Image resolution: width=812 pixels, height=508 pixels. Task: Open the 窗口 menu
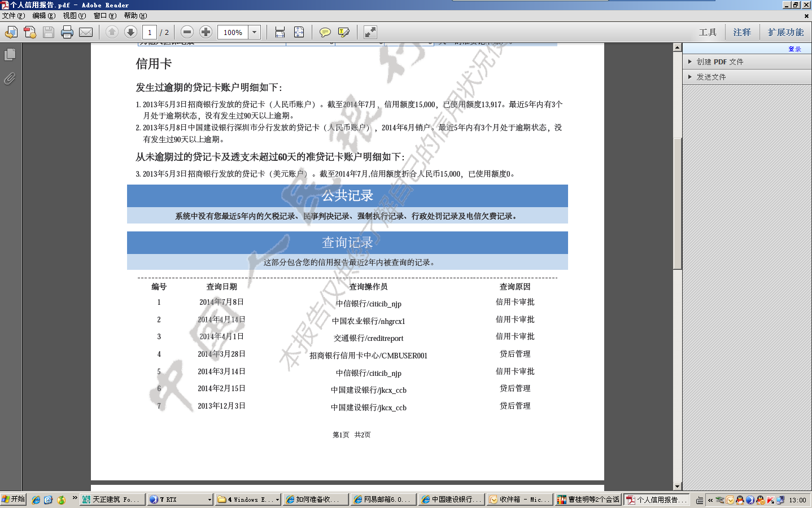point(104,16)
